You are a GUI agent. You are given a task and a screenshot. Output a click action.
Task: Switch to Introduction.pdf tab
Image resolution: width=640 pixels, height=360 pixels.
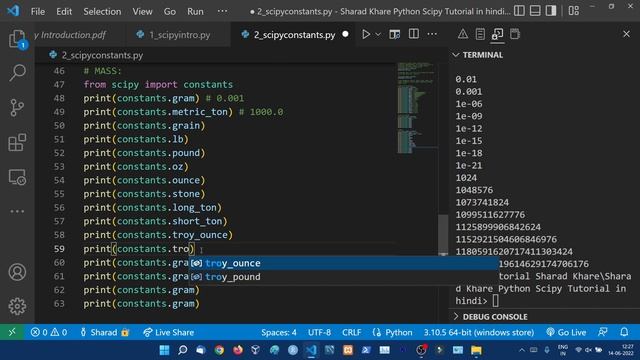(70, 35)
